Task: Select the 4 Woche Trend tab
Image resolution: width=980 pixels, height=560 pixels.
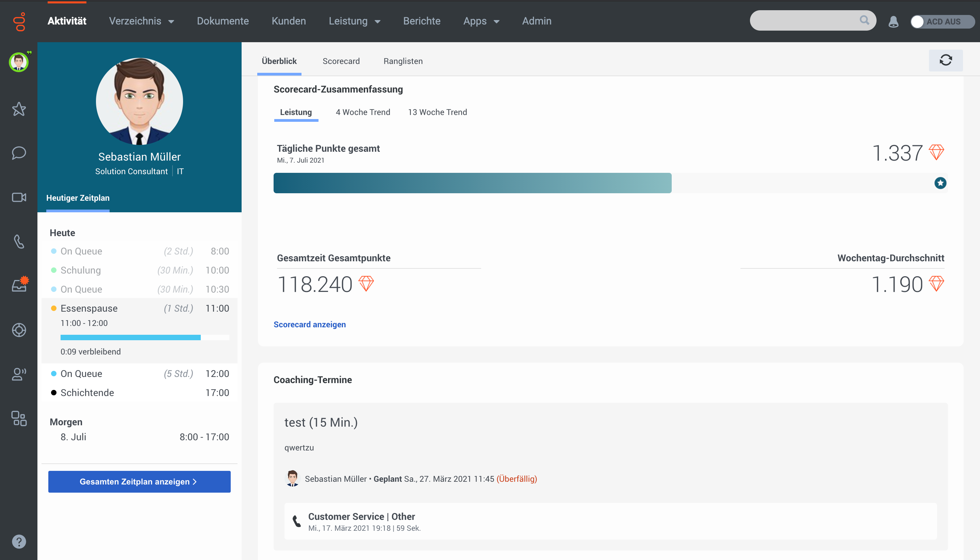Action: [x=363, y=112]
